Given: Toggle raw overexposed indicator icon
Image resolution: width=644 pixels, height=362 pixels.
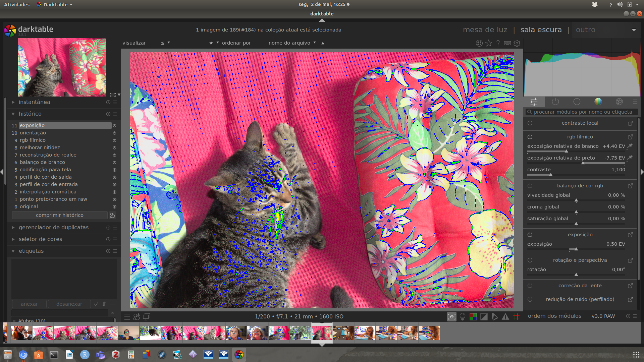Looking at the screenshot, I should (x=473, y=317).
